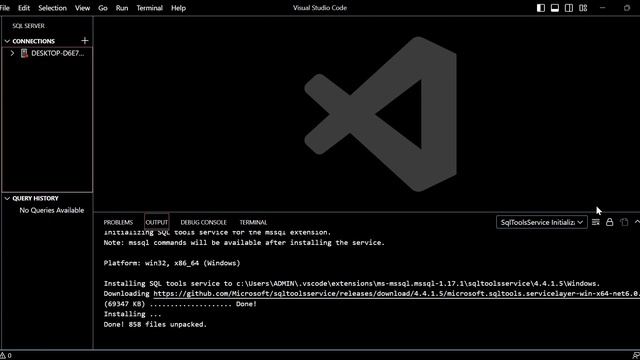Click the feedback icon in status bar
Screen dimensions: 640x360
(636, 356)
